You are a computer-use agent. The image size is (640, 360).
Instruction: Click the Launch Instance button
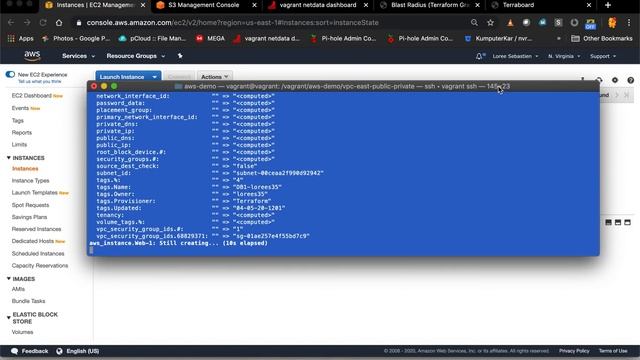tap(122, 77)
